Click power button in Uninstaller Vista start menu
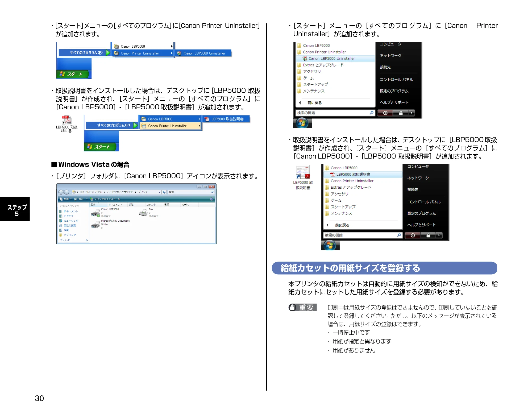Screen dimensions: 532x414 click(x=385, y=113)
